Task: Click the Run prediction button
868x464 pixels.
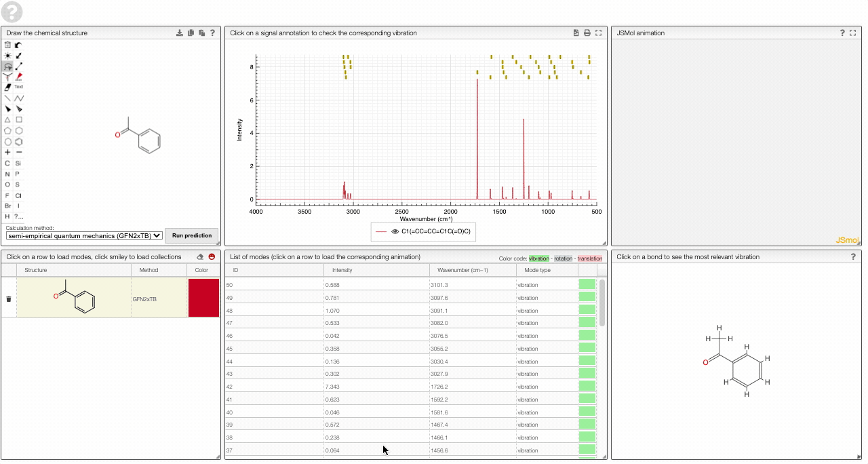Action: (x=192, y=235)
